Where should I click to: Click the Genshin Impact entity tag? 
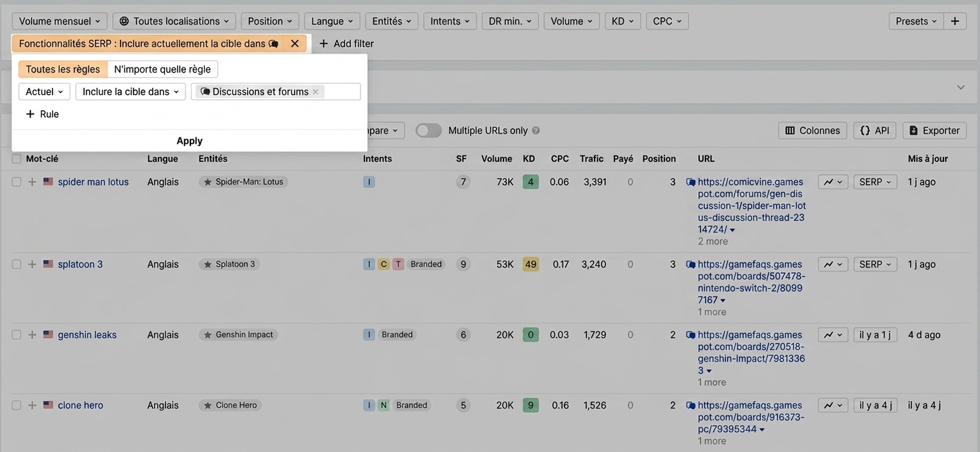(x=238, y=335)
